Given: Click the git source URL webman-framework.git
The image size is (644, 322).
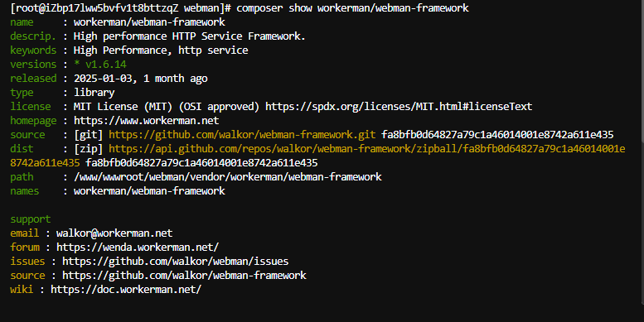Looking at the screenshot, I should 242,135.
